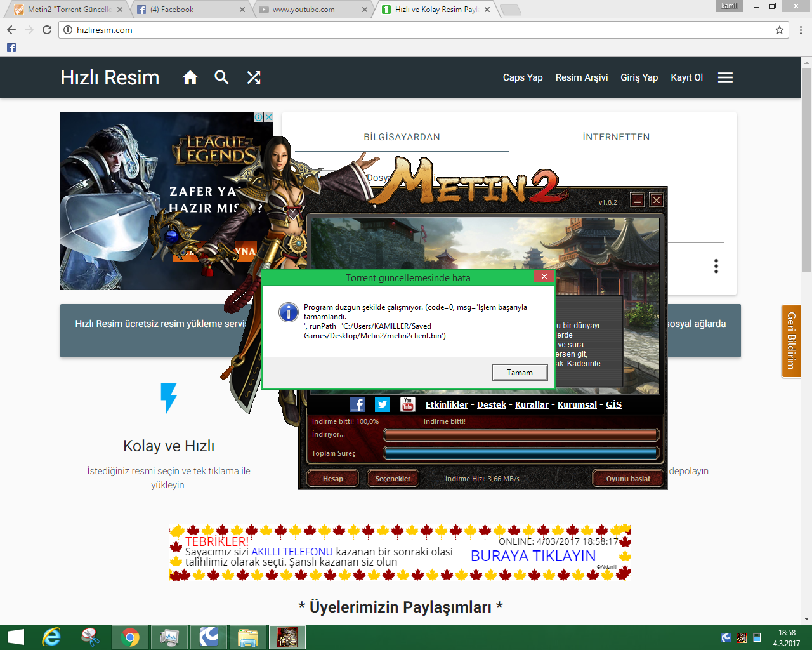Click the Toplam Süreç progress bar
This screenshot has width=812, height=650.
tap(521, 453)
